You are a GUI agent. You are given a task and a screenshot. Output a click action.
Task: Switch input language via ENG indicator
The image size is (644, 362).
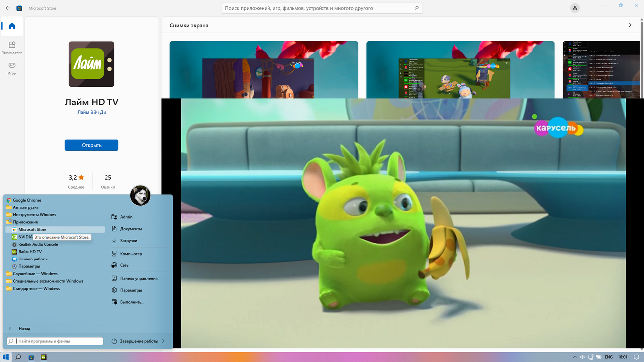point(609,357)
